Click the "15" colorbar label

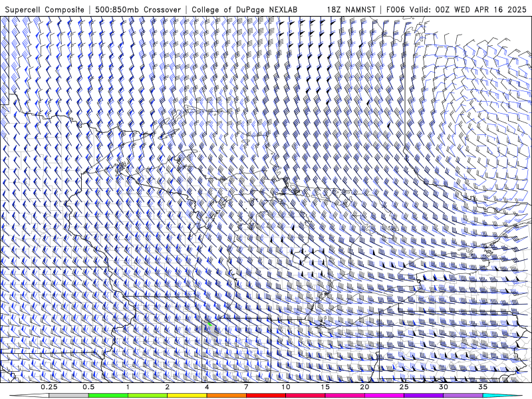325,387
